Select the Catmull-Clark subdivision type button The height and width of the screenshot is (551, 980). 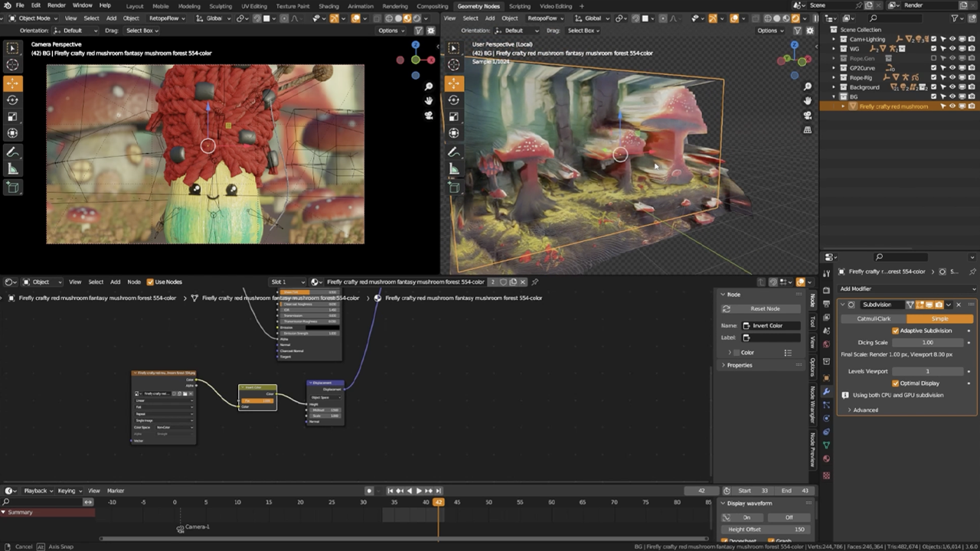pos(874,318)
